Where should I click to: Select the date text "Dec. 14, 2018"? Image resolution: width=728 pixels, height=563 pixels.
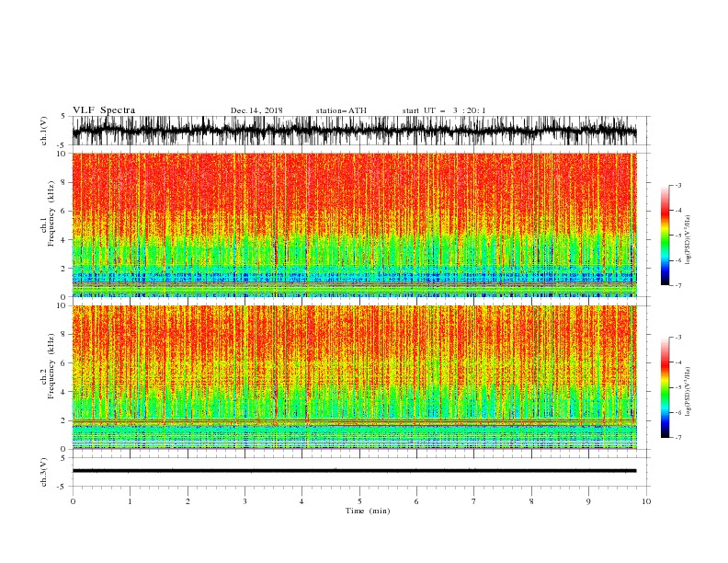256,110
